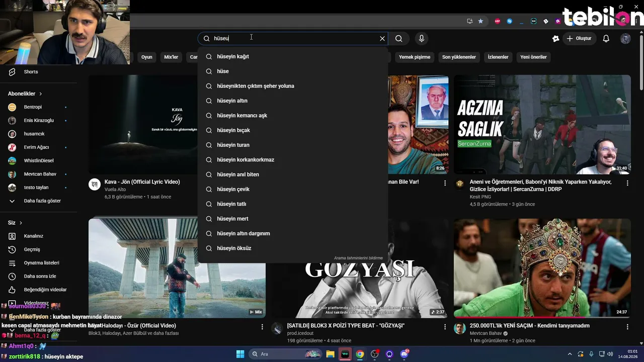Image resolution: width=644 pixels, height=362 pixels.
Task: Open the SIH extension icon
Action: pos(534,21)
